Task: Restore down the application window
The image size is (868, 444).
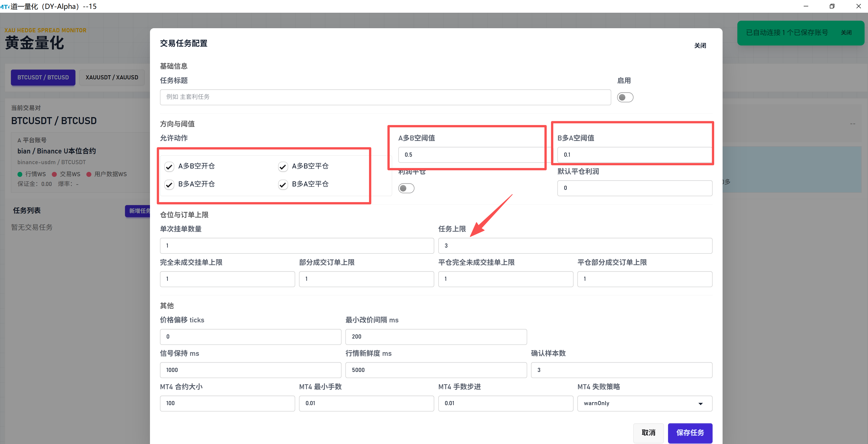Action: click(x=832, y=6)
